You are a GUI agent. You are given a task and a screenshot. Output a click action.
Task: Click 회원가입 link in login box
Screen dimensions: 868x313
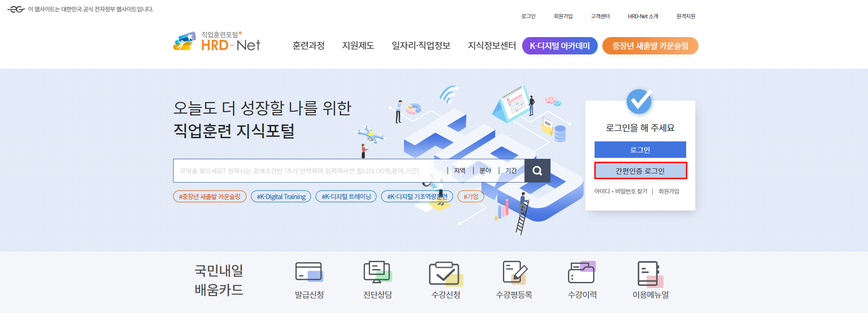coord(669,191)
